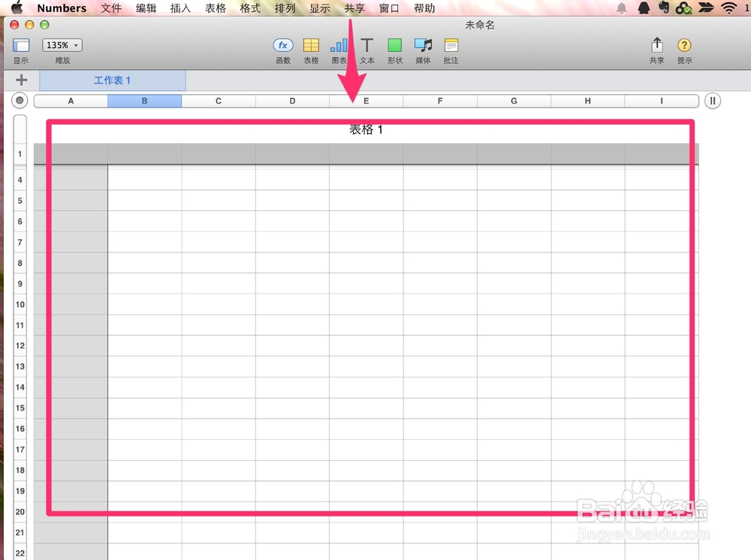This screenshot has width=751, height=560.
Task: Select column H header
Action: point(588,101)
